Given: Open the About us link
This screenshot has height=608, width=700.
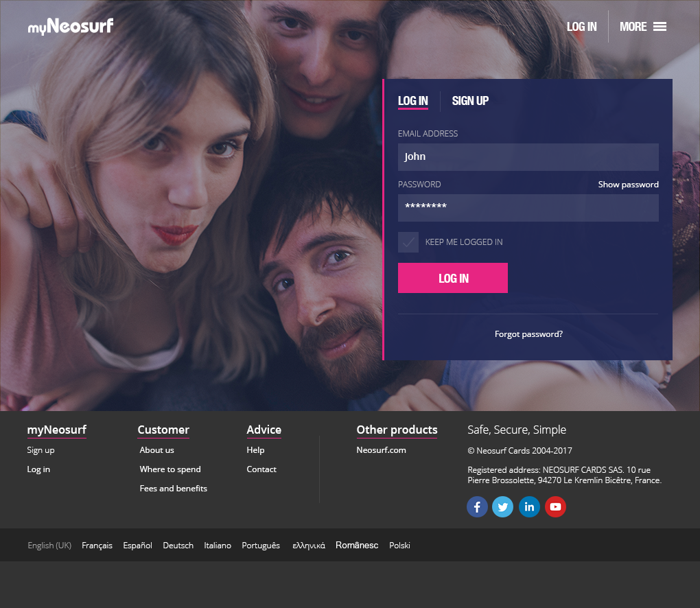Looking at the screenshot, I should pos(156,450).
